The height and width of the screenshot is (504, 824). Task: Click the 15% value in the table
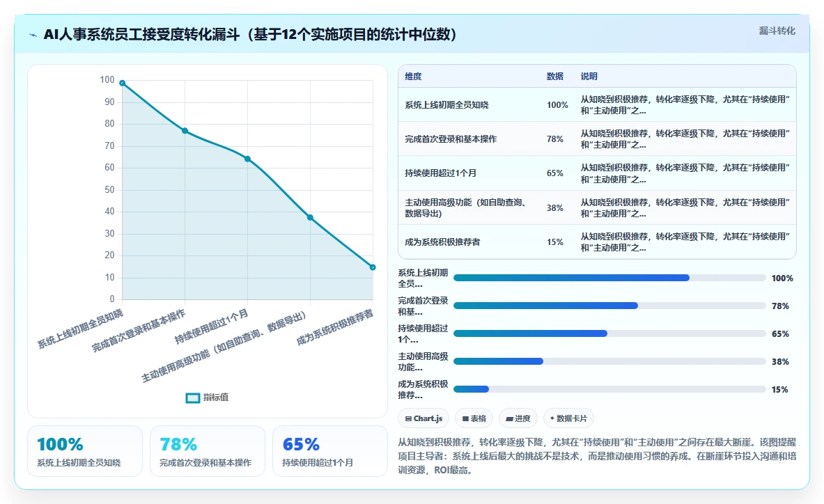(555, 242)
